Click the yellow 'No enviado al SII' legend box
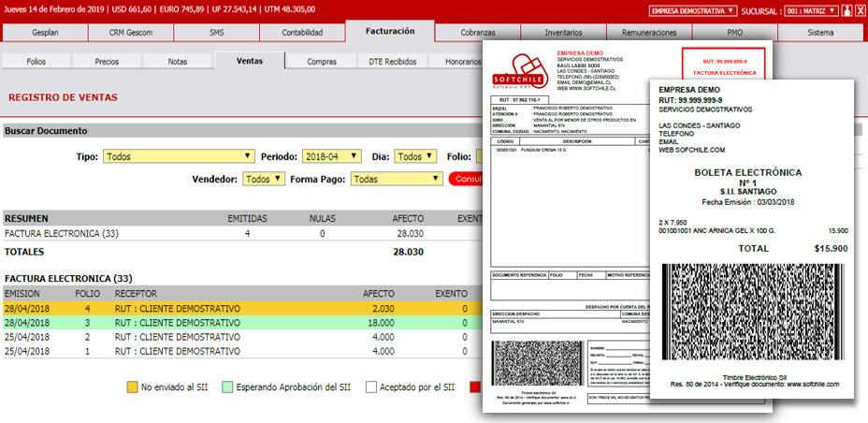The image size is (868, 423). click(131, 386)
